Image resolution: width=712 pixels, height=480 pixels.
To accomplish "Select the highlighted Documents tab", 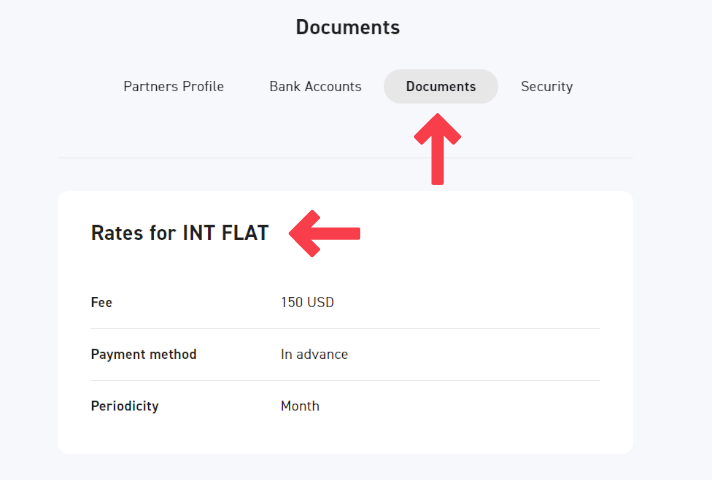I will point(441,87).
